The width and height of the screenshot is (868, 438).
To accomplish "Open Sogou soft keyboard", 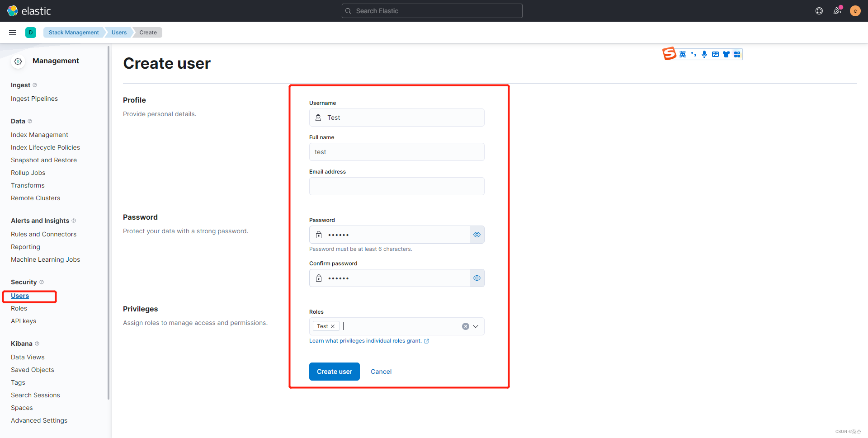I will point(715,54).
